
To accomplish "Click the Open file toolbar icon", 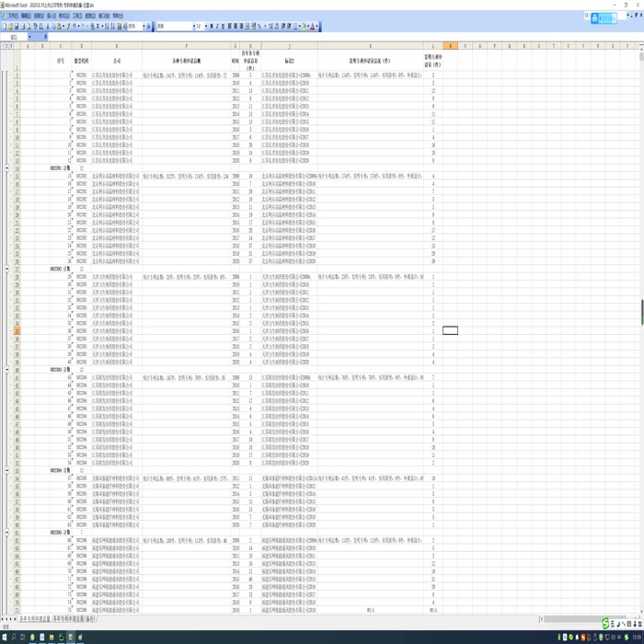I will point(10,27).
